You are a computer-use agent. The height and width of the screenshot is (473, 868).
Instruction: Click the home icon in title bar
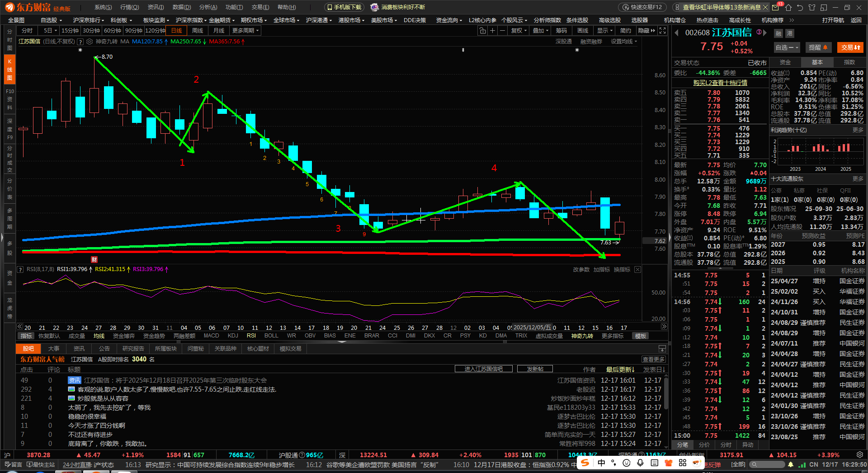pyautogui.click(x=788, y=8)
